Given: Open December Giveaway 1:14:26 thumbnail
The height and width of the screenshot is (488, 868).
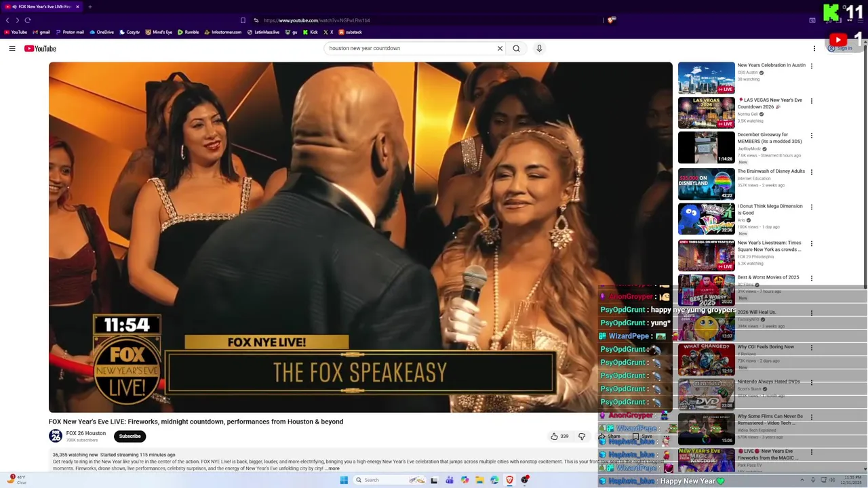Looking at the screenshot, I should click(x=706, y=148).
